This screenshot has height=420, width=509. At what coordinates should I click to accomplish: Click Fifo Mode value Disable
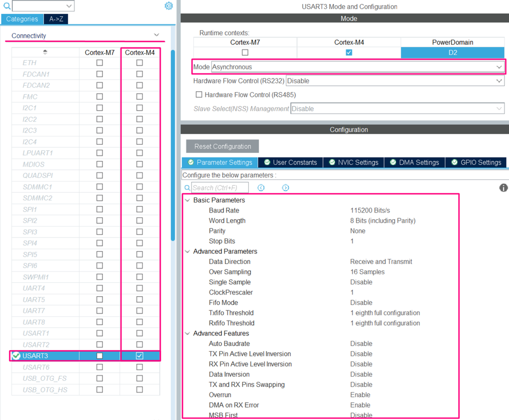point(361,303)
